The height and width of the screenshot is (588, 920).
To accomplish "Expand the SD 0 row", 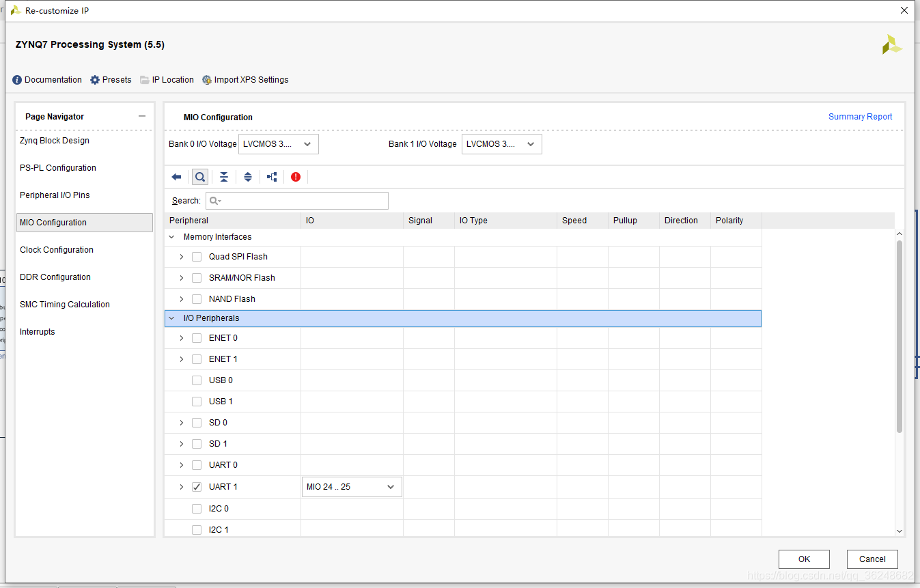I will [182, 423].
